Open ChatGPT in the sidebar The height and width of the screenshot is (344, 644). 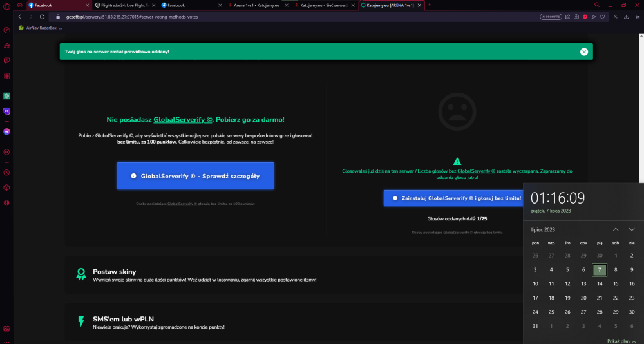coord(6,96)
